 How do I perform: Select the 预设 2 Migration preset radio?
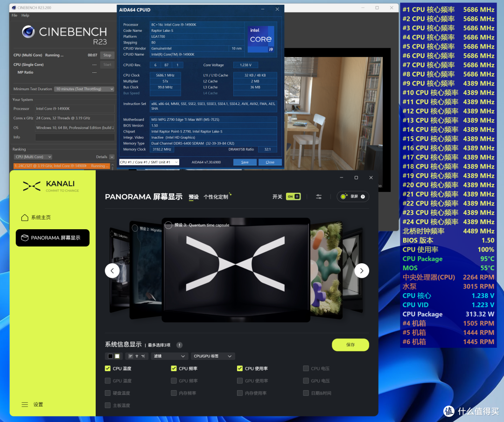click(x=135, y=228)
